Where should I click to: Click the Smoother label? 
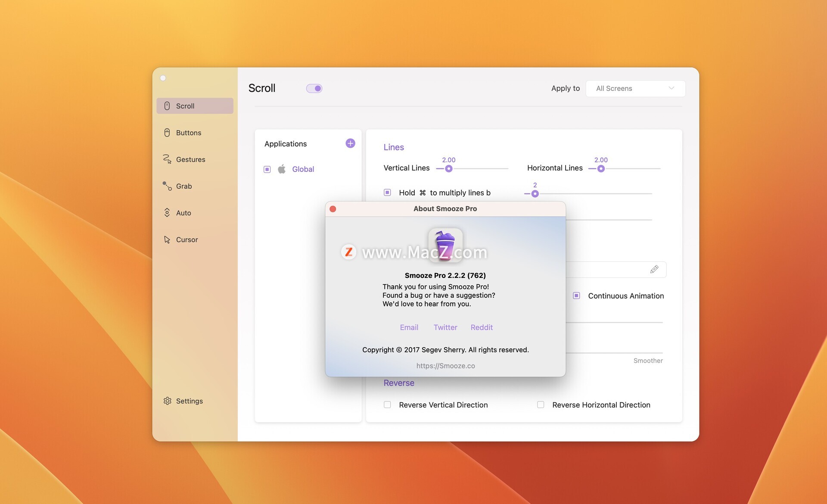coord(648,361)
